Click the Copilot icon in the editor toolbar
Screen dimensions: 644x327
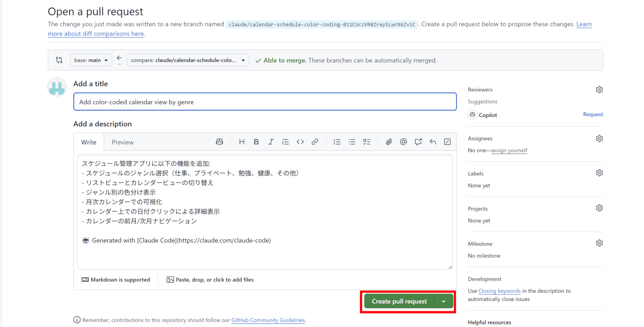219,142
